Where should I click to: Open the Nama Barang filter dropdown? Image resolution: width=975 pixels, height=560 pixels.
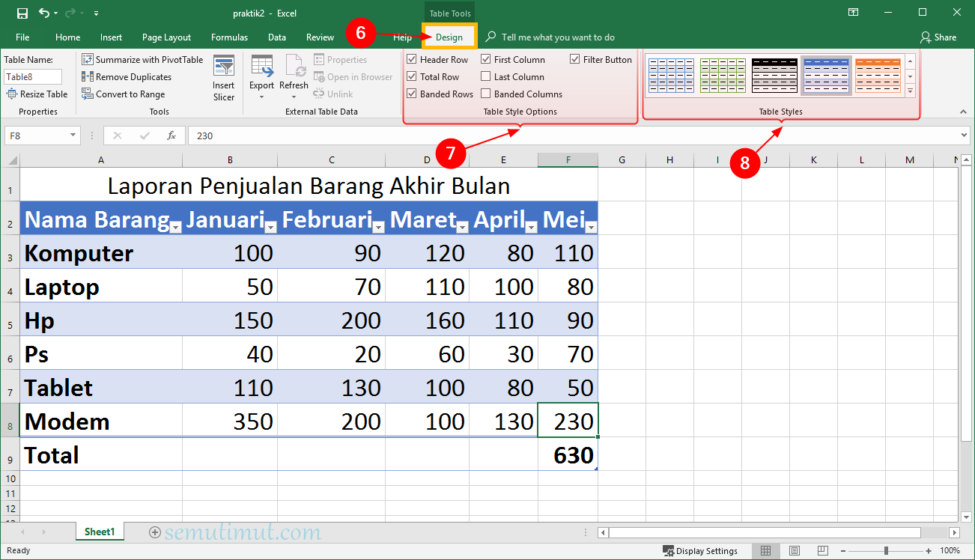pyautogui.click(x=175, y=228)
